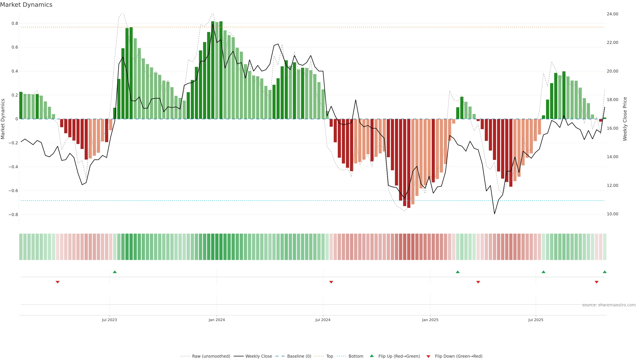Click the first red Flip Down triangle
This screenshot has width=644, height=362.
[58, 282]
